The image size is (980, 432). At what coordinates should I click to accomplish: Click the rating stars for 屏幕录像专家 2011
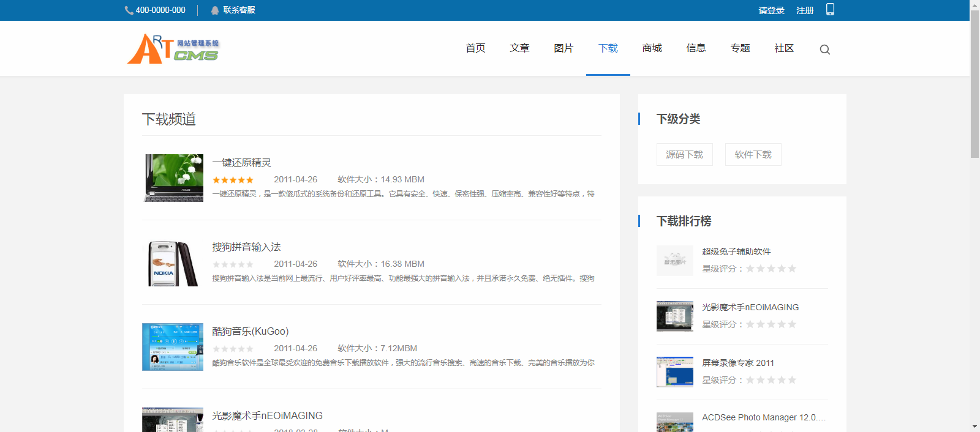click(x=771, y=380)
